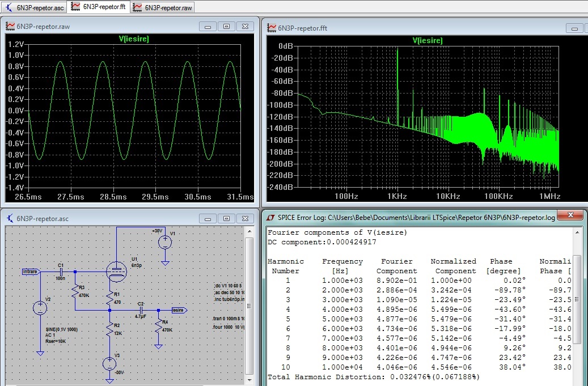
Task: Select resistor R3 470K in schematic
Action: (x=75, y=291)
